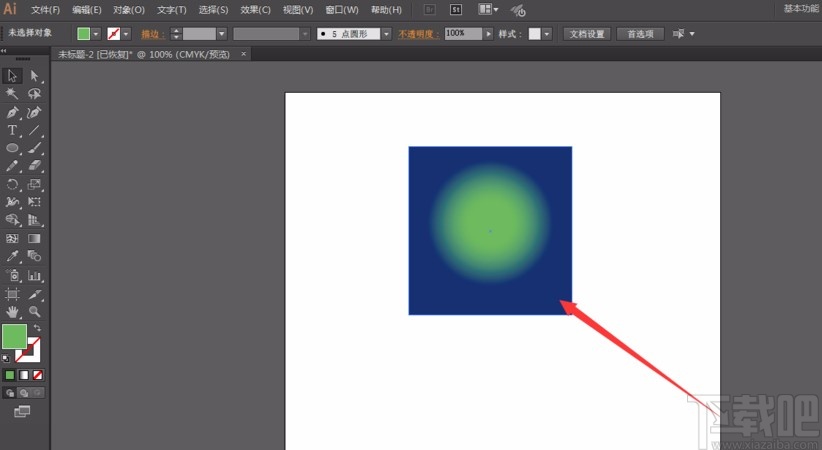
Task: Select the Artboard tool
Action: [x=12, y=294]
